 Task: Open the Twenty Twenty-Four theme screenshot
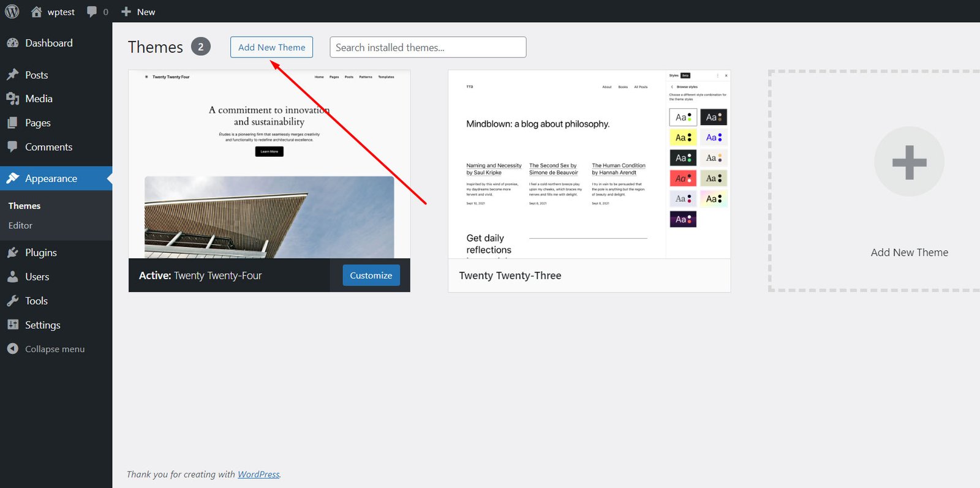(x=269, y=164)
